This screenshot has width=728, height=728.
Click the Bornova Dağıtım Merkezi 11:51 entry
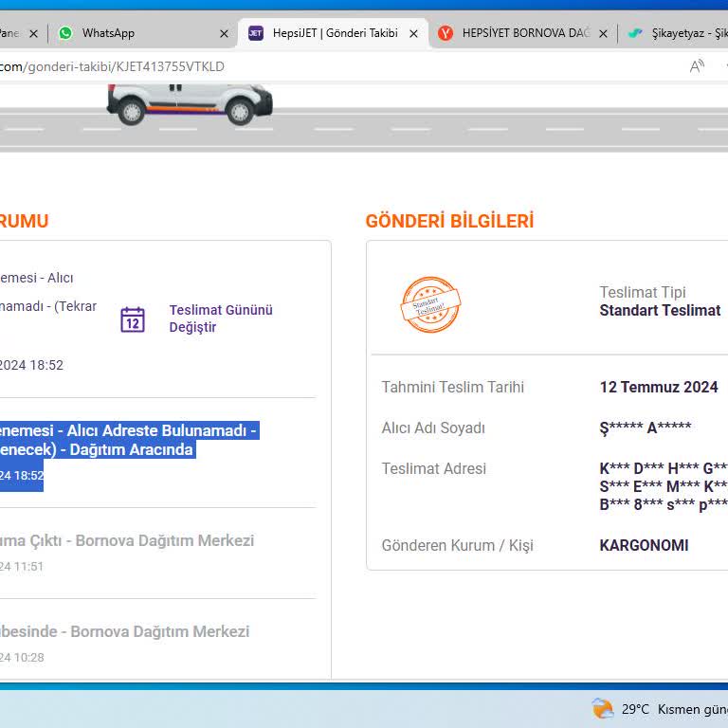tap(127, 541)
